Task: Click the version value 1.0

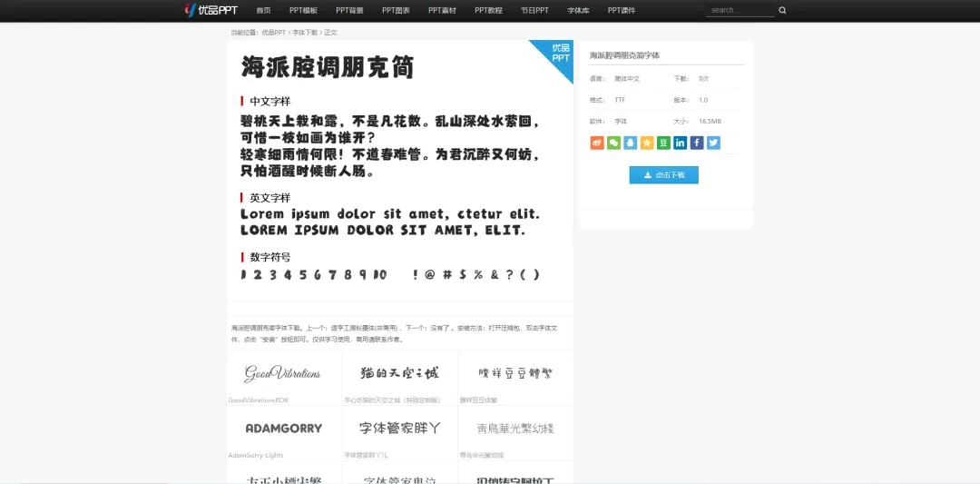Action: (x=703, y=100)
